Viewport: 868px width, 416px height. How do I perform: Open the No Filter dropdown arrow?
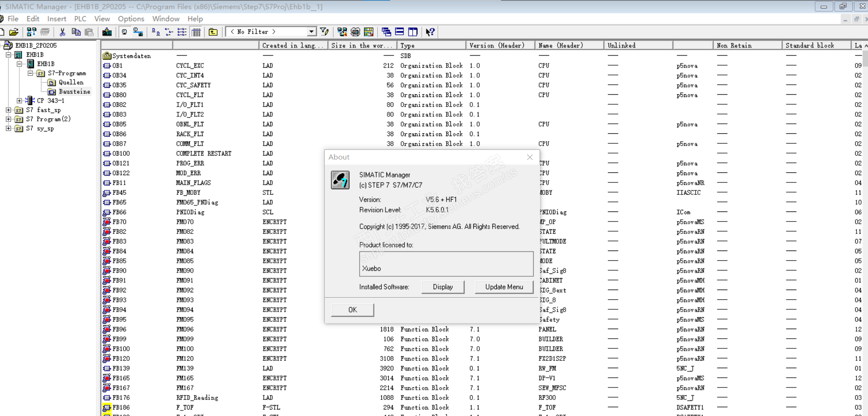point(312,32)
